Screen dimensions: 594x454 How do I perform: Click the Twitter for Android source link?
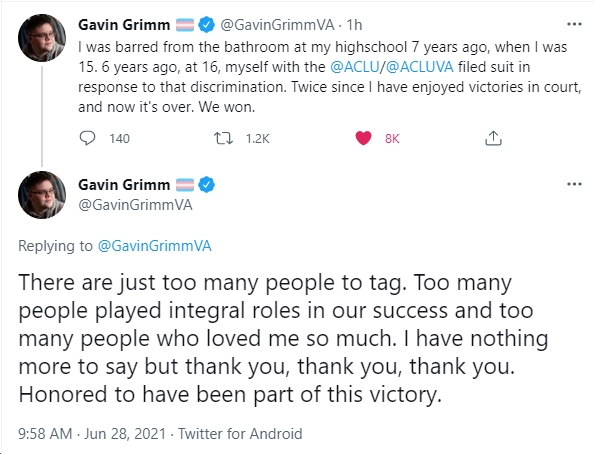click(x=240, y=434)
